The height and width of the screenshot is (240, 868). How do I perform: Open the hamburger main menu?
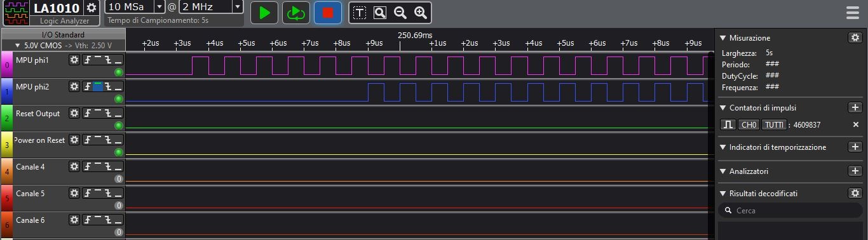(853, 13)
